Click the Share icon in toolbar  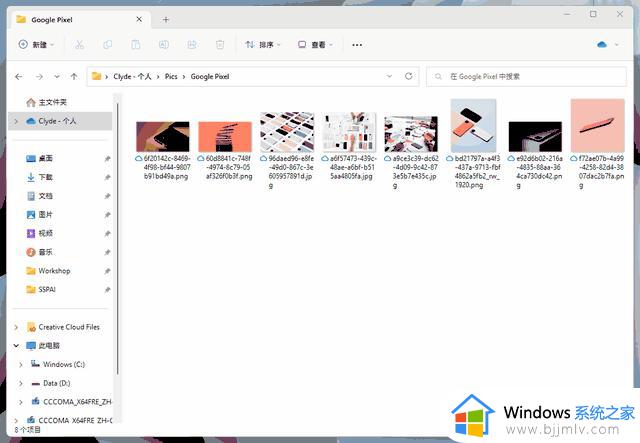click(x=192, y=45)
